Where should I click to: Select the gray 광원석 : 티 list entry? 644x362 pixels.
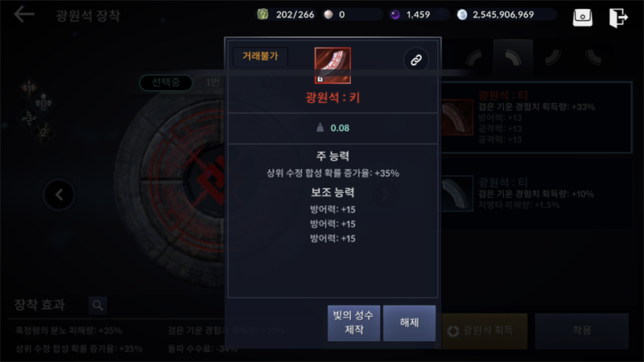point(536,194)
